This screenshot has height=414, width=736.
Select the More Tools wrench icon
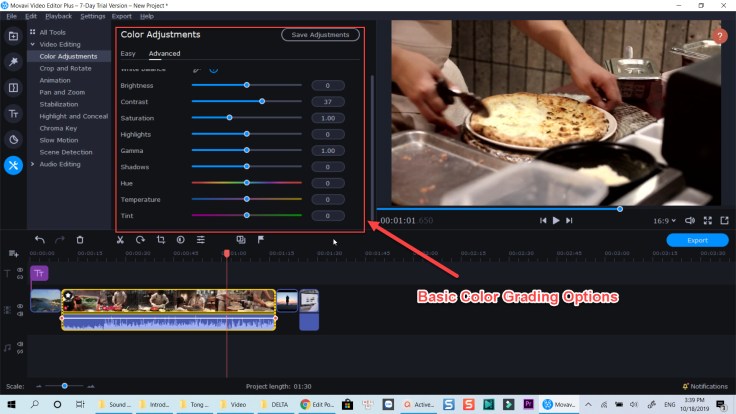coord(13,165)
